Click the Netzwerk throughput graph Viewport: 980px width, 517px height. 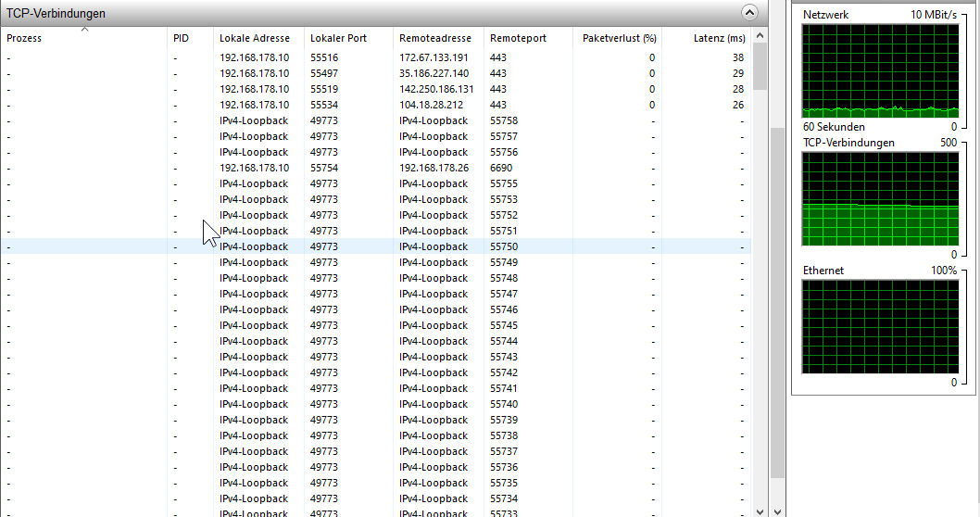880,70
